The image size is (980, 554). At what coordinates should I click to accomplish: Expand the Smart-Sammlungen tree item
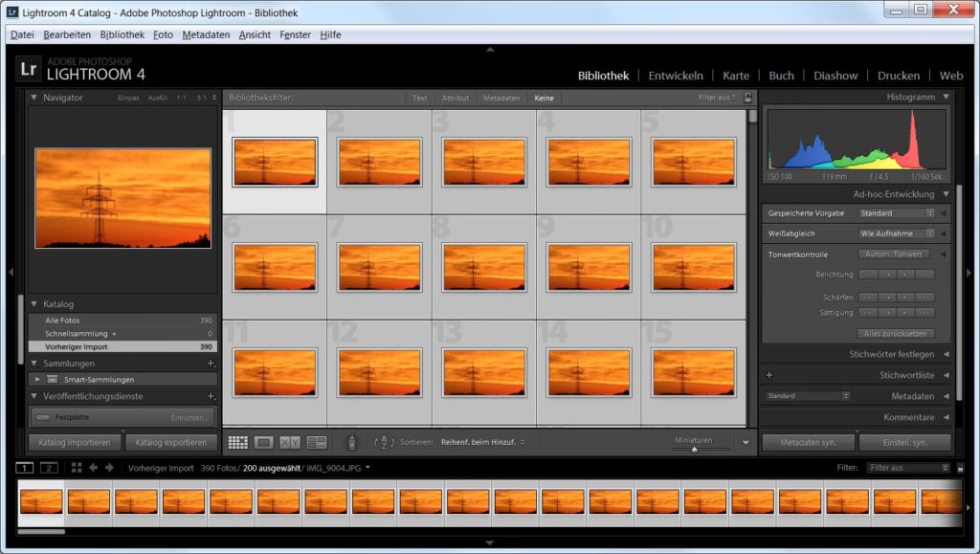[37, 379]
